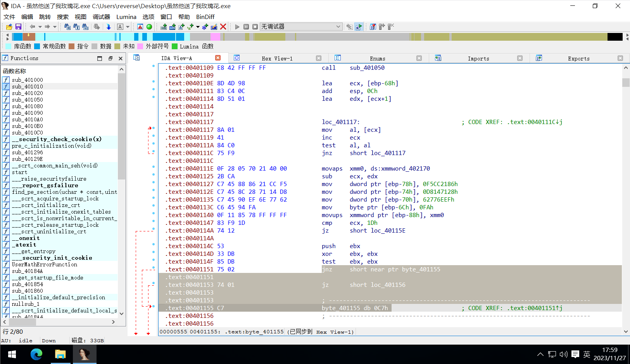Click the back navigation arrow icon
The height and width of the screenshot is (364, 630).
pos(33,27)
